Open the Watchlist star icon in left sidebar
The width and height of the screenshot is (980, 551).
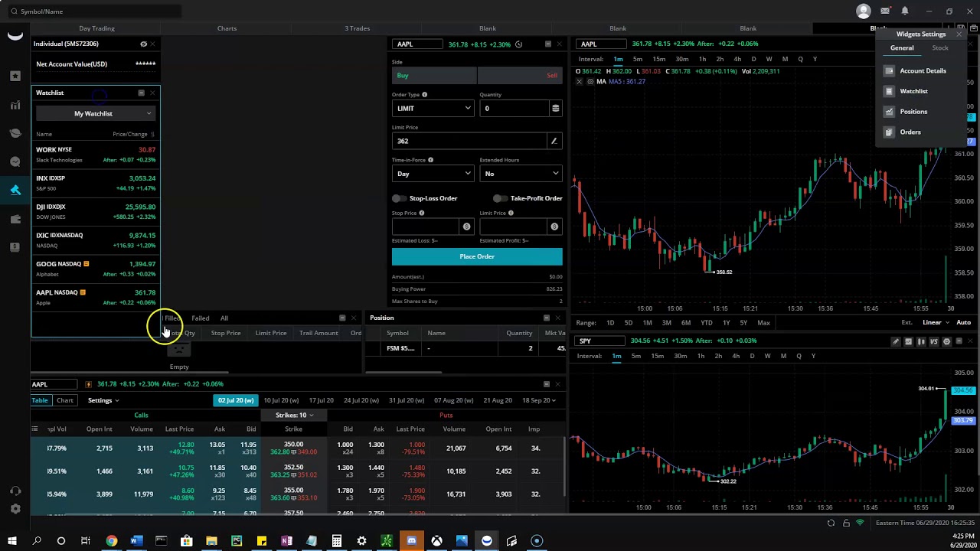tap(15, 76)
